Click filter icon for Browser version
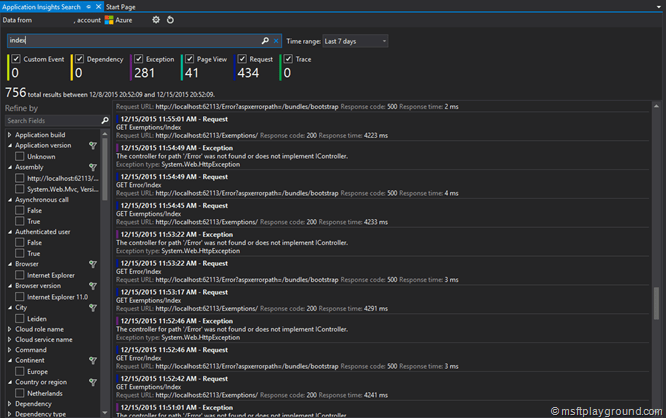The image size is (666, 418). (x=93, y=286)
